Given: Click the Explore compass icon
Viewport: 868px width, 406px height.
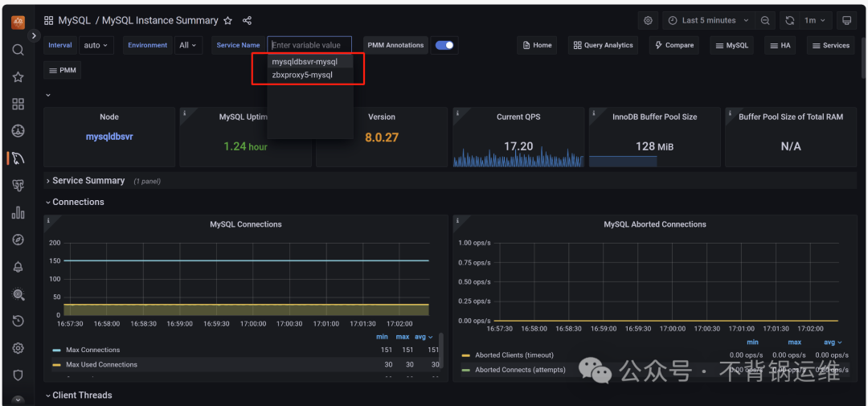Looking at the screenshot, I should [x=18, y=240].
